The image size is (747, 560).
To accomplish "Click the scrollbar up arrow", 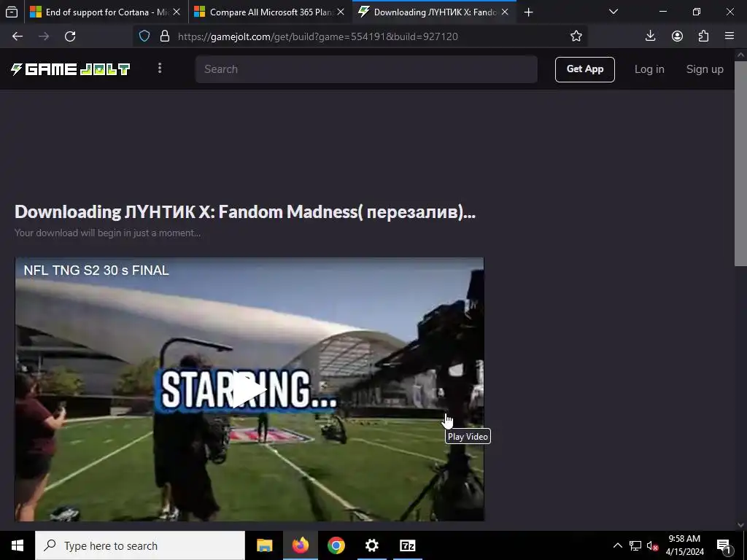I will point(740,55).
